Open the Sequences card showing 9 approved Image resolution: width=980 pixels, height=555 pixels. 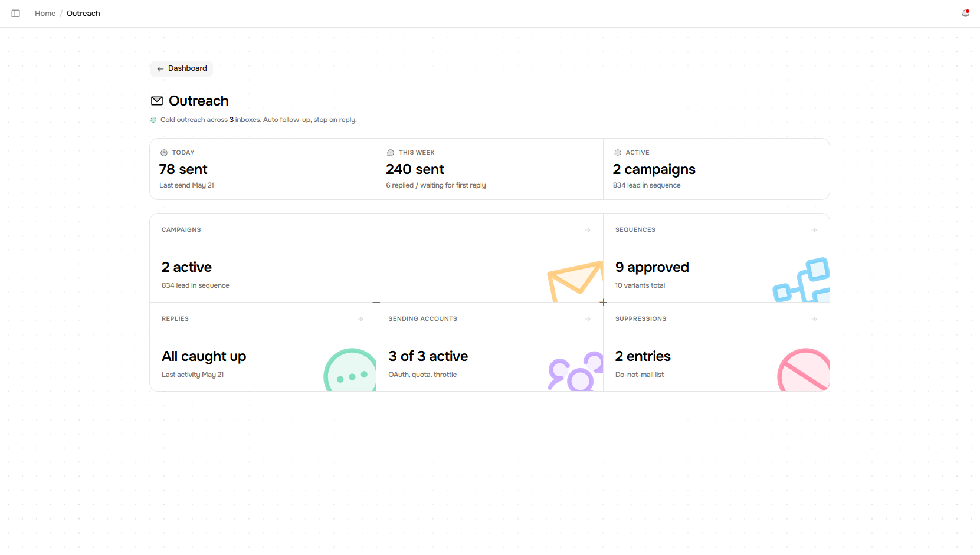click(x=716, y=258)
